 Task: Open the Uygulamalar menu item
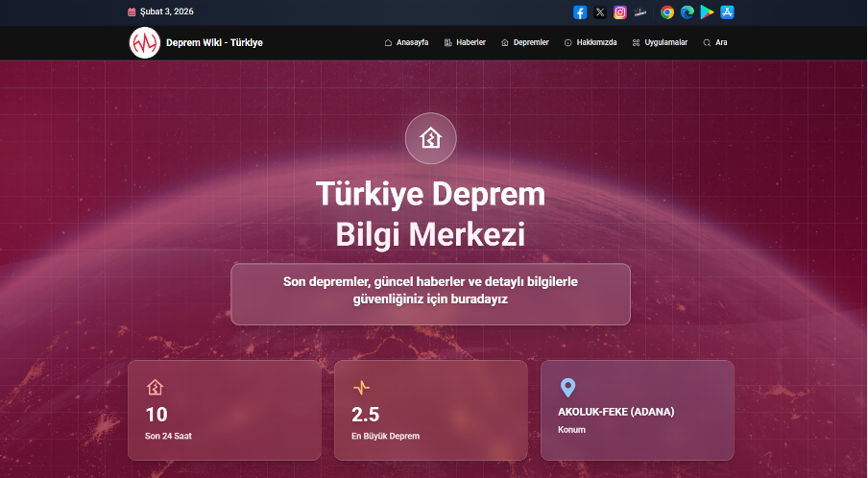(660, 42)
